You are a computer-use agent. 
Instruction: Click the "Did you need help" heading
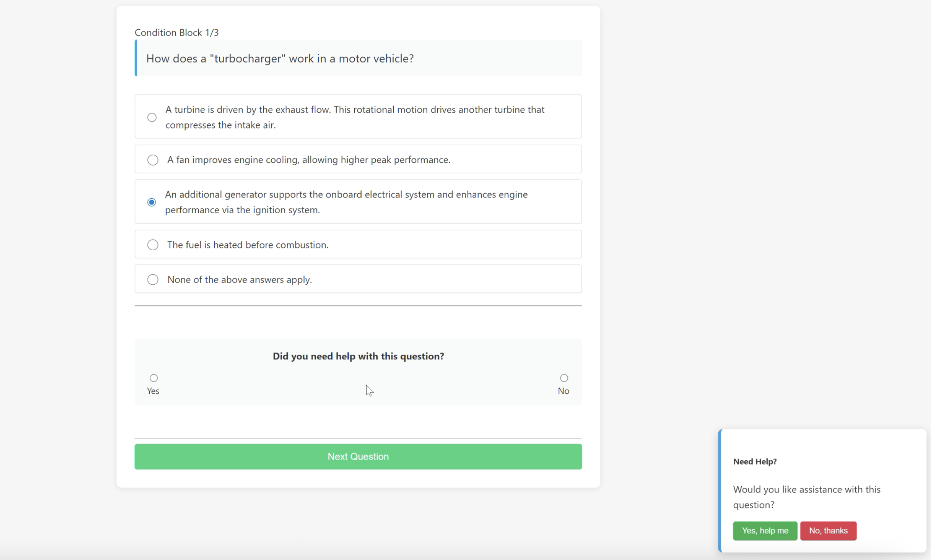[358, 356]
